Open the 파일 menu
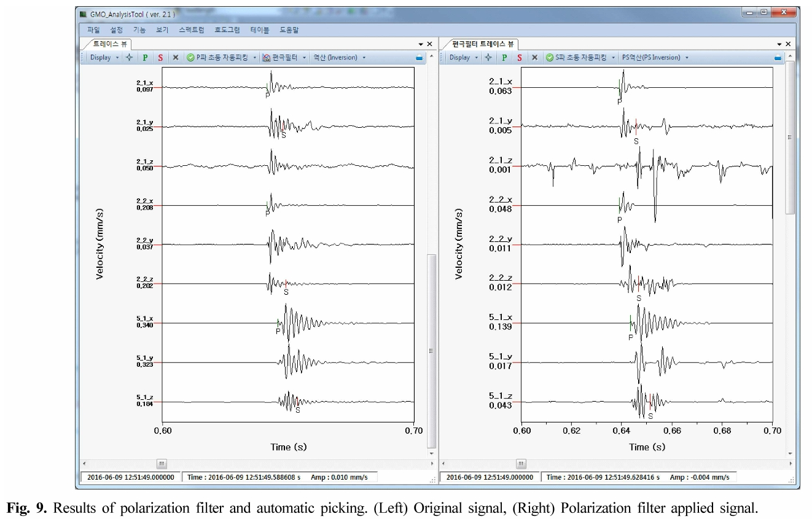 [93, 29]
